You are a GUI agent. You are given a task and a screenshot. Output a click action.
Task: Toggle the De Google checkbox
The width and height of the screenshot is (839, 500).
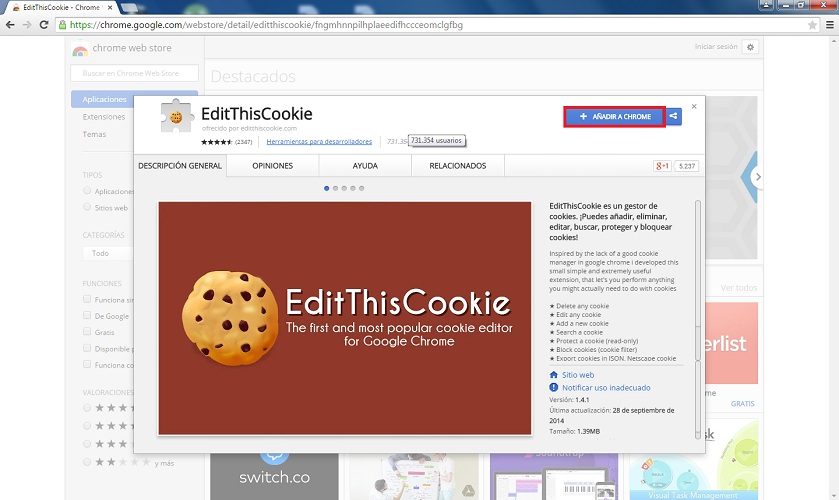pos(87,315)
